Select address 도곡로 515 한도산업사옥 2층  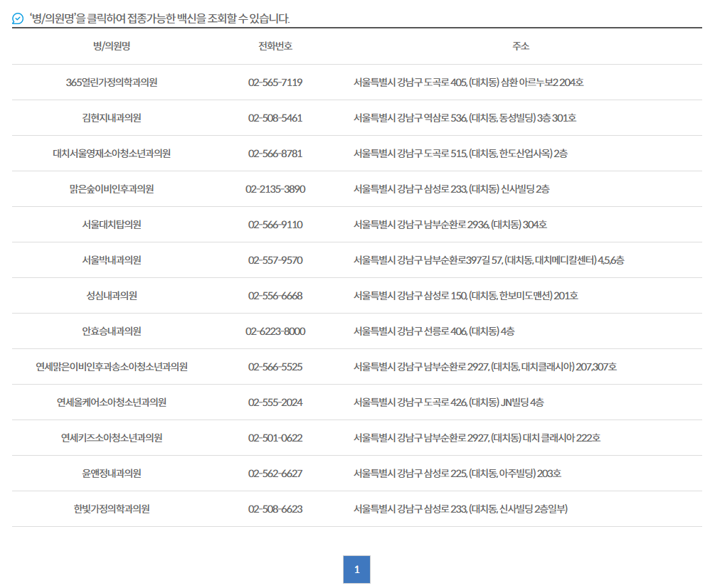click(460, 154)
